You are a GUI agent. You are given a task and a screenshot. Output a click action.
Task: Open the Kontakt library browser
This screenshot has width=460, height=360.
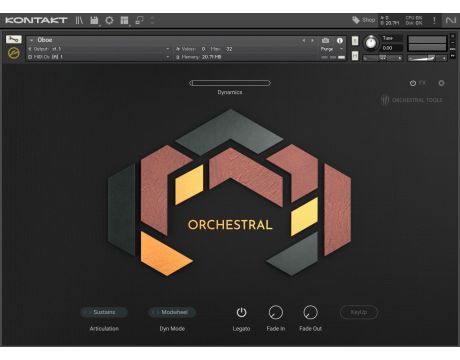[x=79, y=20]
